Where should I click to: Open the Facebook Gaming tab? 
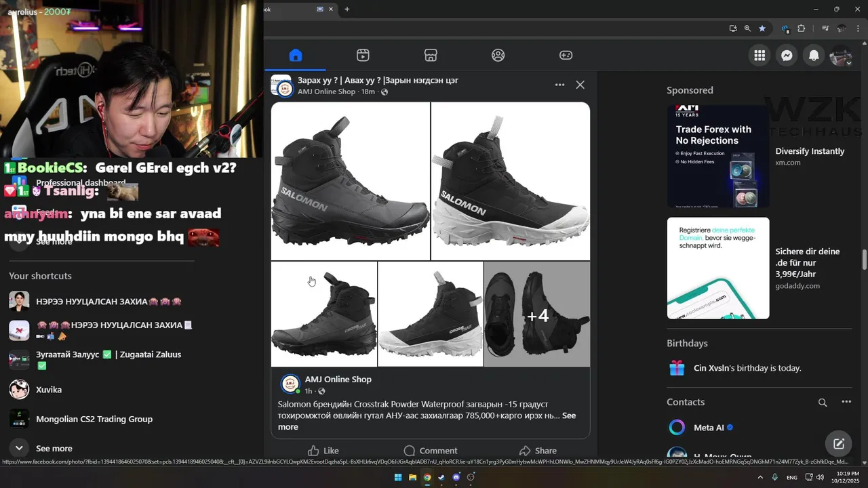click(x=566, y=56)
